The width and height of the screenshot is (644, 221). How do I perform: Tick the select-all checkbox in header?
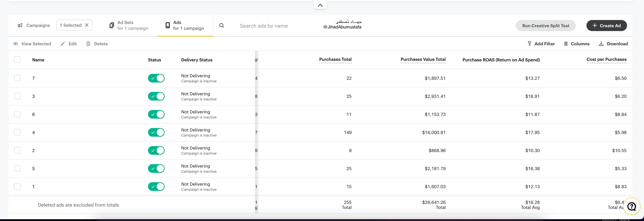tap(17, 60)
